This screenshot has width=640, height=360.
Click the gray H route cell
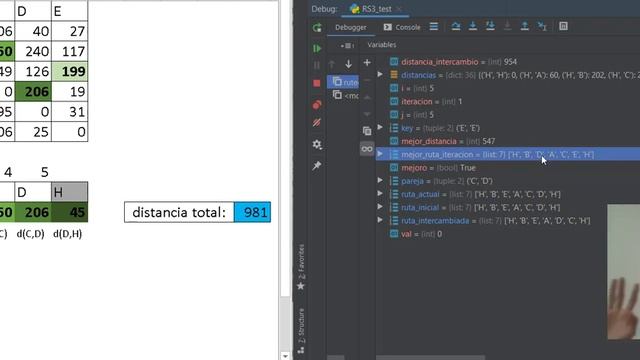69,192
